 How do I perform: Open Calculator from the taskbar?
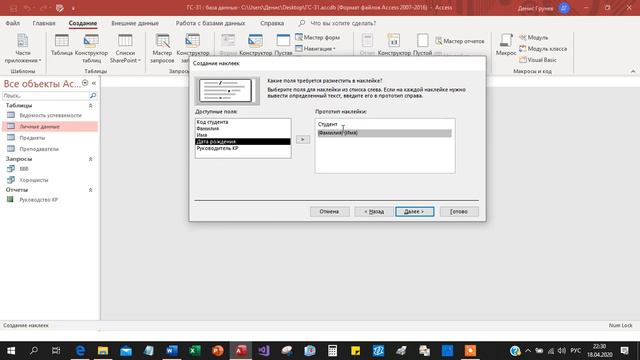tap(332, 351)
